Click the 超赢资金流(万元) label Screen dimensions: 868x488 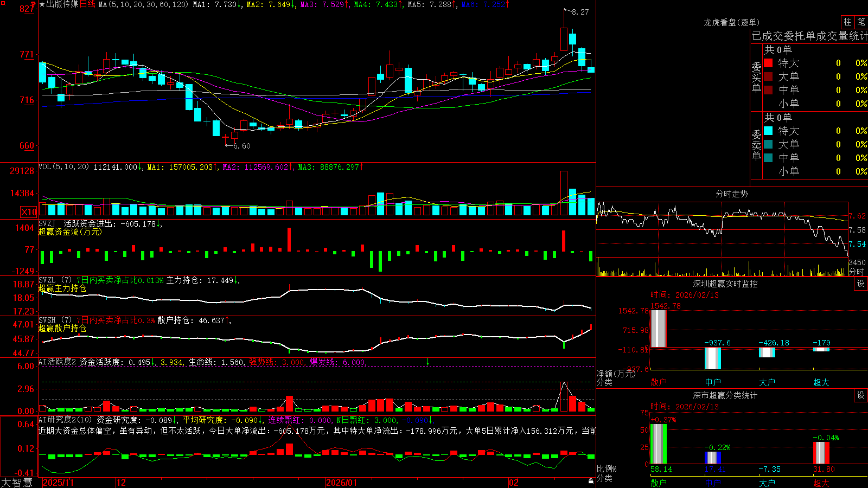point(70,232)
